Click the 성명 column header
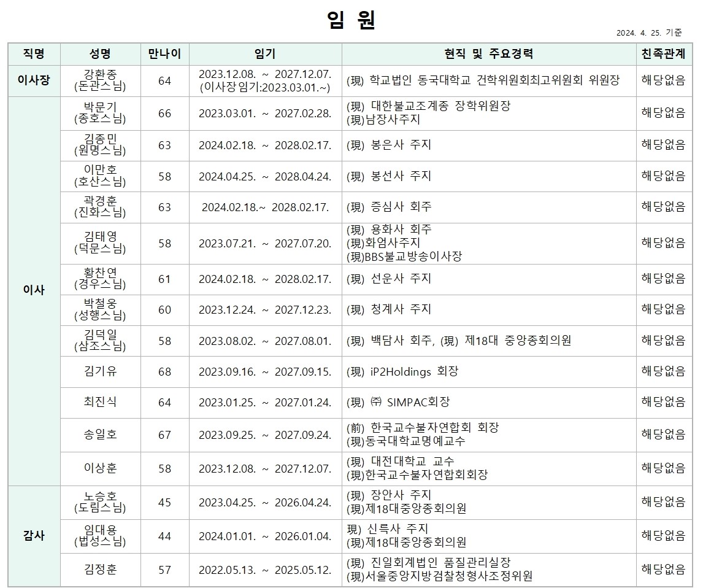 coord(100,53)
